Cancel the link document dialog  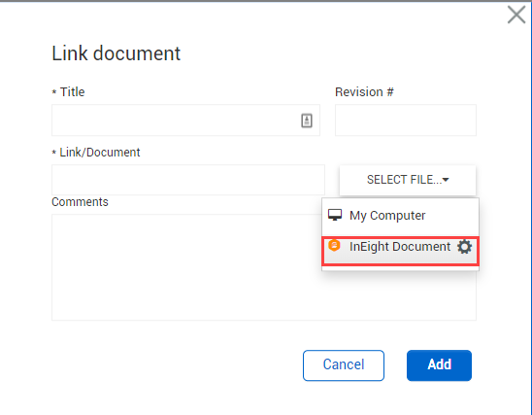click(x=344, y=365)
